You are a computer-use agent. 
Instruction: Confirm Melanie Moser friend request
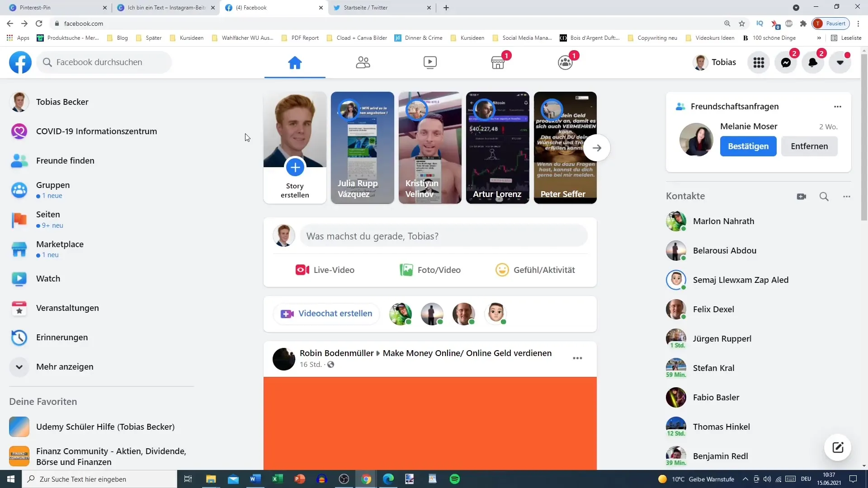pos(748,146)
